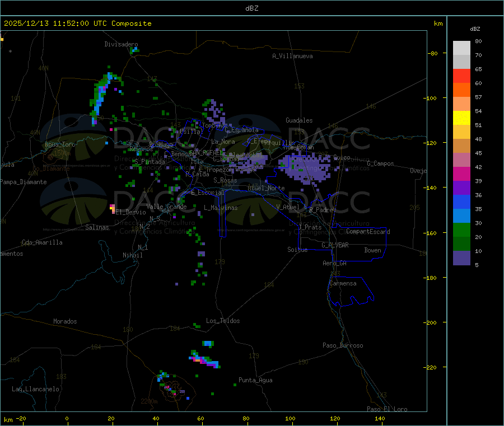Click the 65 dBZ red color swatch

[461, 76]
